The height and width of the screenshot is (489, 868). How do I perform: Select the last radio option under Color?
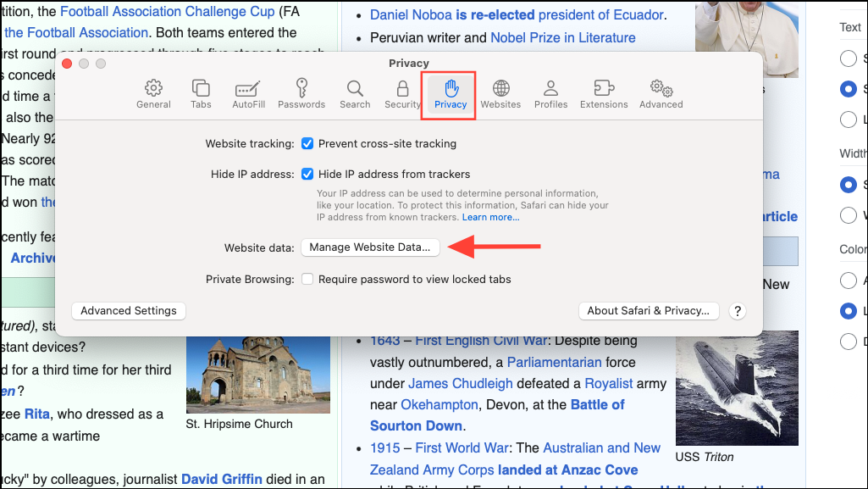click(x=848, y=342)
